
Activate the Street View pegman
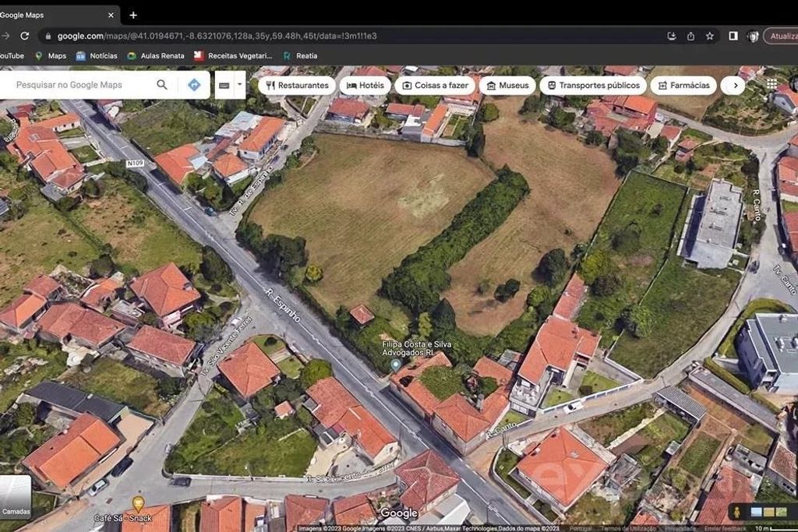(736, 513)
